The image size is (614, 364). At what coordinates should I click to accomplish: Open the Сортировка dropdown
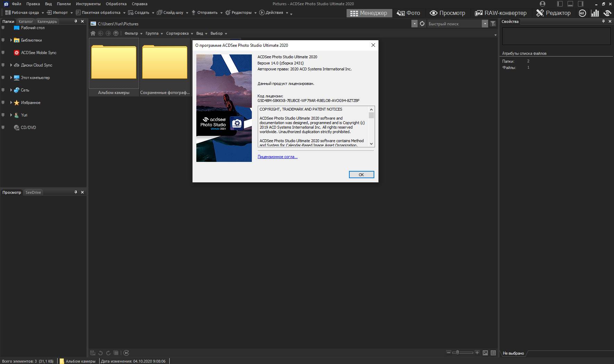tap(179, 33)
